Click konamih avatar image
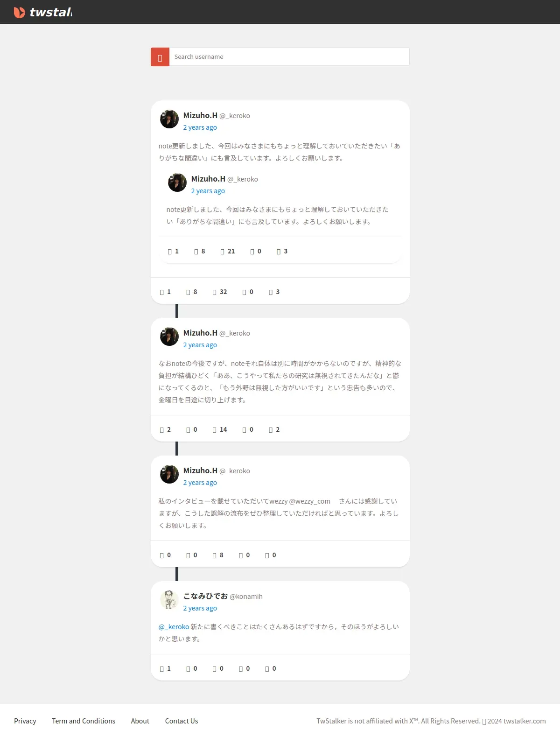Screen dimensions: 560x737 tap(169, 600)
